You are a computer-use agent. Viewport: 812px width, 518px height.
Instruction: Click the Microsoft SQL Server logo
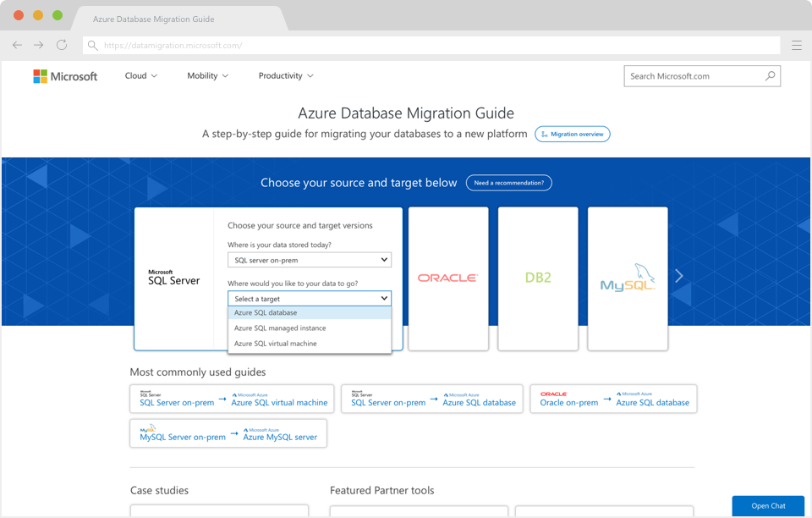coord(173,278)
